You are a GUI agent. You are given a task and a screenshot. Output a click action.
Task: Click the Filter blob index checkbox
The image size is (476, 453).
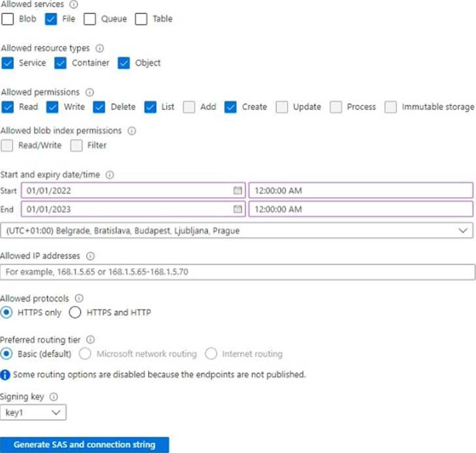pos(76,145)
